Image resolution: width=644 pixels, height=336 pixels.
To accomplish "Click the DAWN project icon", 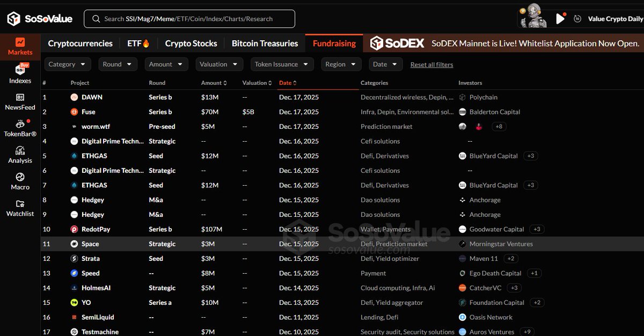I will coord(74,97).
